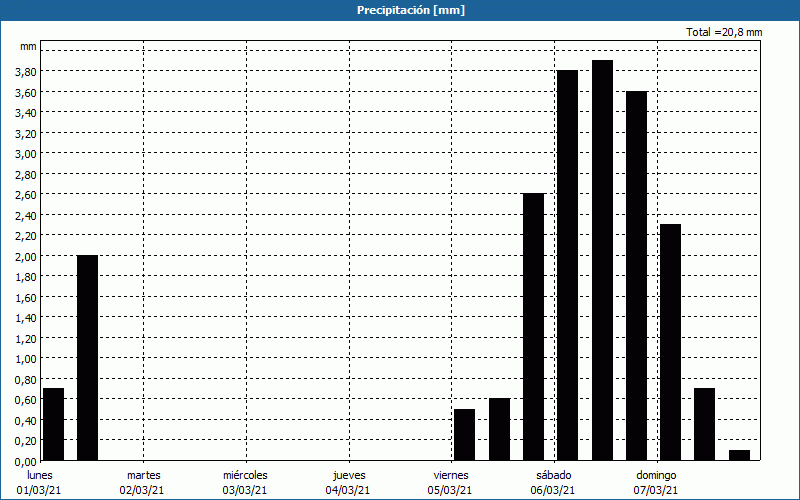Click the date label '06/03/21'
Image resolution: width=800 pixels, height=500 pixels.
pyautogui.click(x=553, y=490)
